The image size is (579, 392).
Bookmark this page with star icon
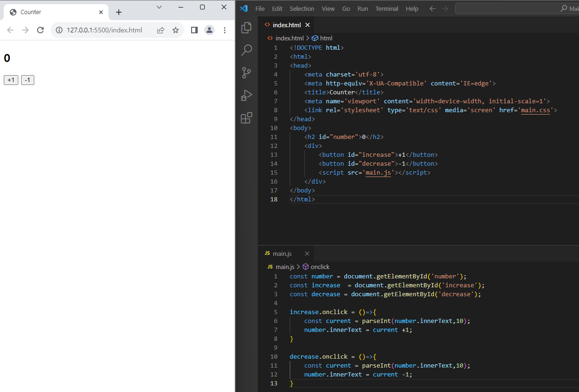(176, 30)
